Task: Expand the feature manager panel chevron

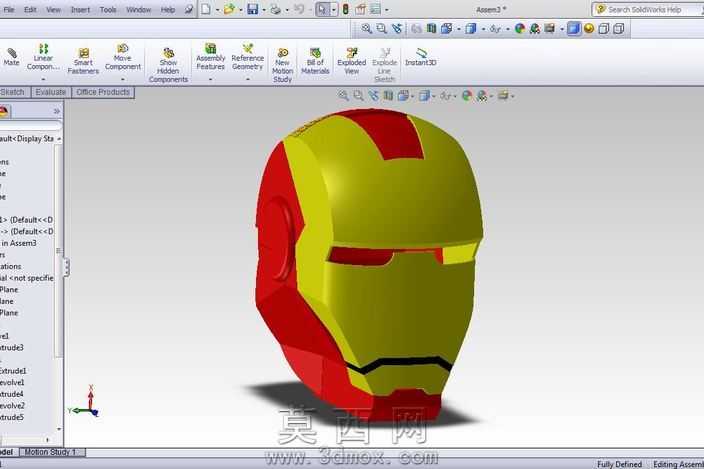Action: [x=57, y=111]
